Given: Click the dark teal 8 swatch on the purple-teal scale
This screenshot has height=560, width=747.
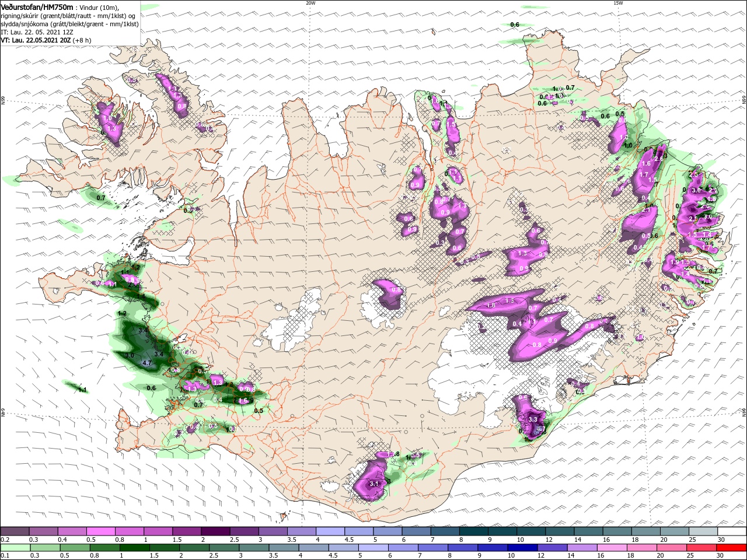Looking at the screenshot, I should click(473, 531).
